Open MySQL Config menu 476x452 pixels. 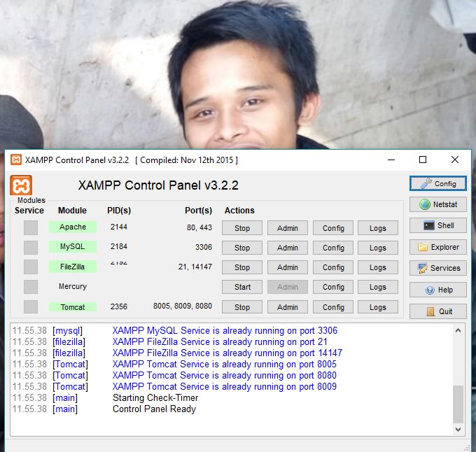point(333,248)
